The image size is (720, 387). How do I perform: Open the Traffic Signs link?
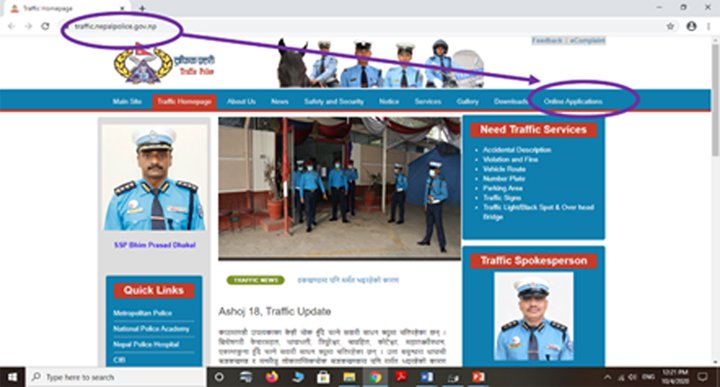coord(502,198)
